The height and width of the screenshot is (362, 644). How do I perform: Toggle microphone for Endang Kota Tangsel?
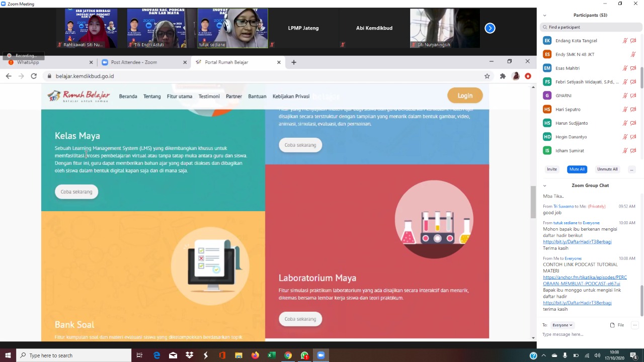coord(625,41)
